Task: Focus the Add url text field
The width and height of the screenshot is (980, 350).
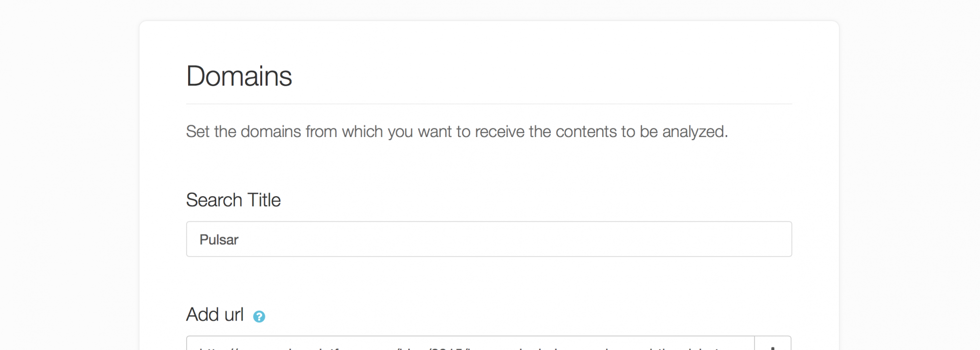Action: [x=470, y=344]
